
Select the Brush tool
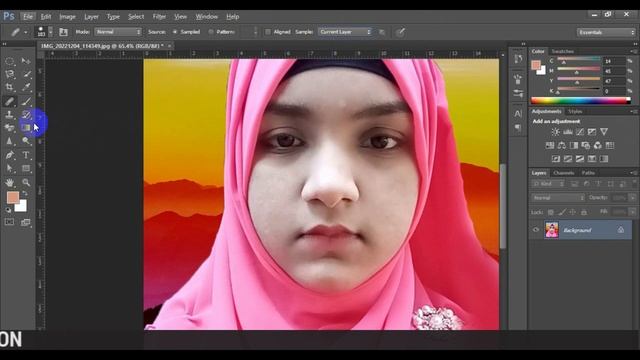coord(26,101)
